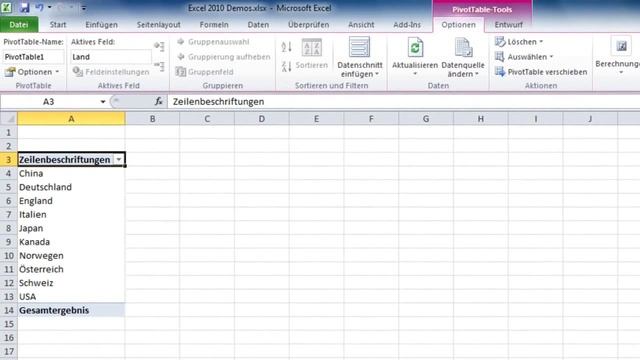Edit the PivotTable-Name field

33,57
